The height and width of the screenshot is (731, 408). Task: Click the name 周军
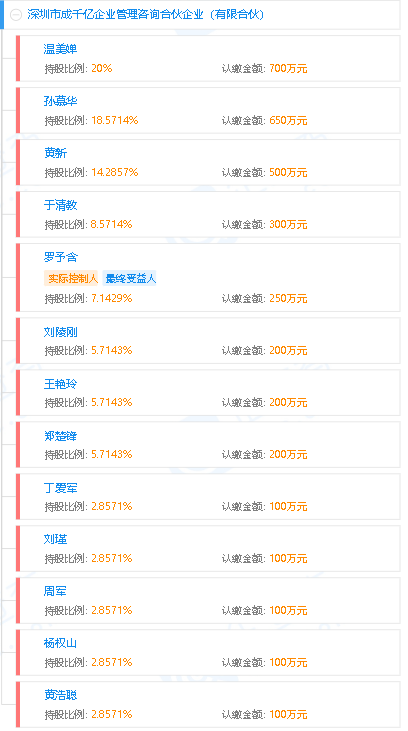point(55,592)
